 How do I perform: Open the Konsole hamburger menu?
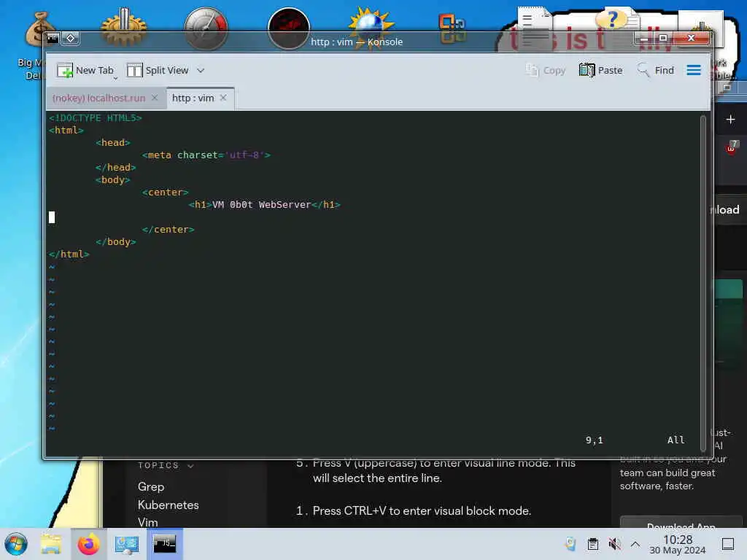[x=694, y=71]
